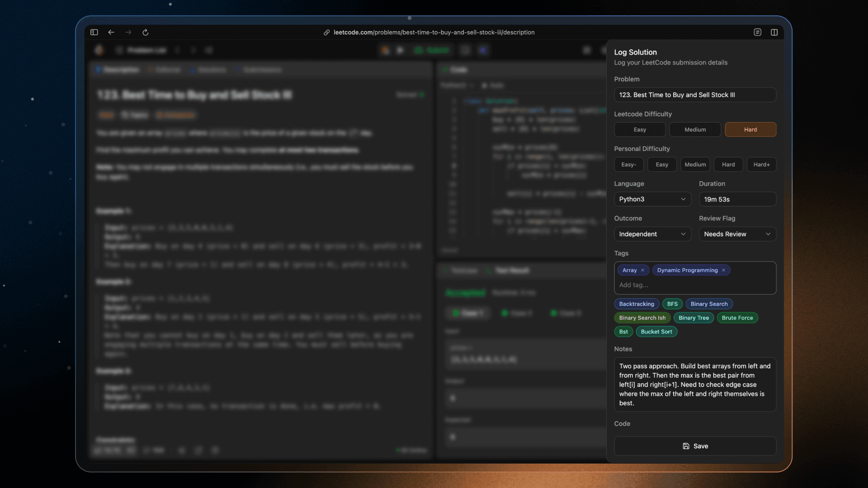Set Leetcode Difficulty to Hard
This screenshot has width=868, height=488.
pyautogui.click(x=750, y=130)
